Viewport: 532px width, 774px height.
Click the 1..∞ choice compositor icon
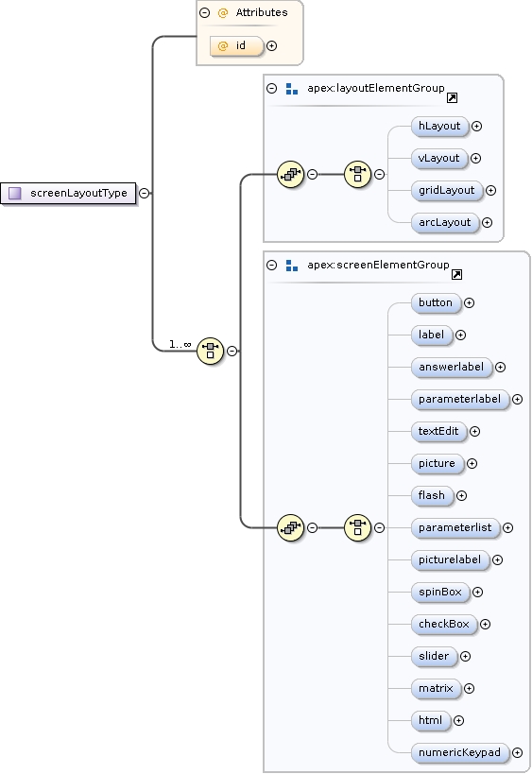pos(210,351)
